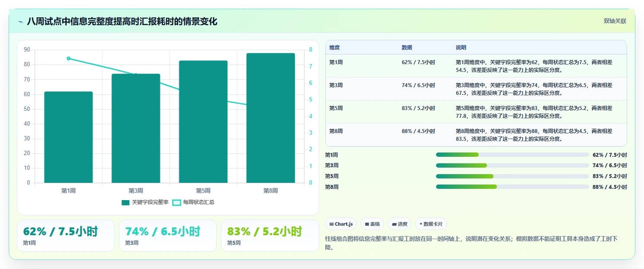Image resolution: width=644 pixels, height=269 pixels.
Task: Click the right axis value 8
Action: pyautogui.click(x=310, y=50)
